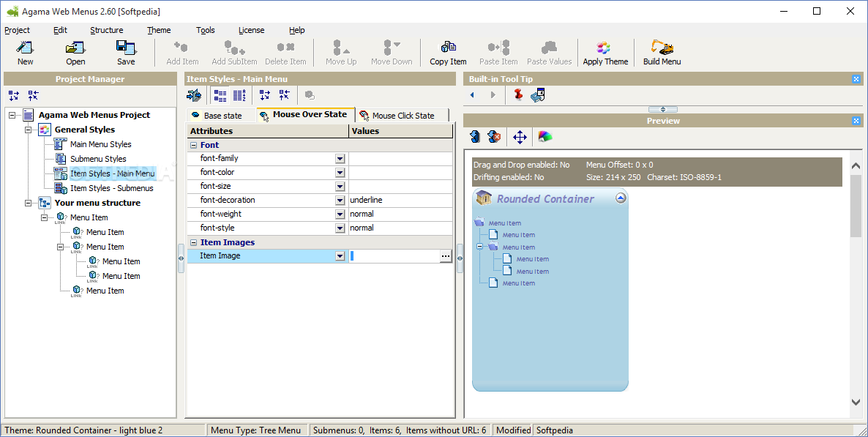Collapse all categories in Item Styles toolbar
Screen dimensions: 868x437
285,95
